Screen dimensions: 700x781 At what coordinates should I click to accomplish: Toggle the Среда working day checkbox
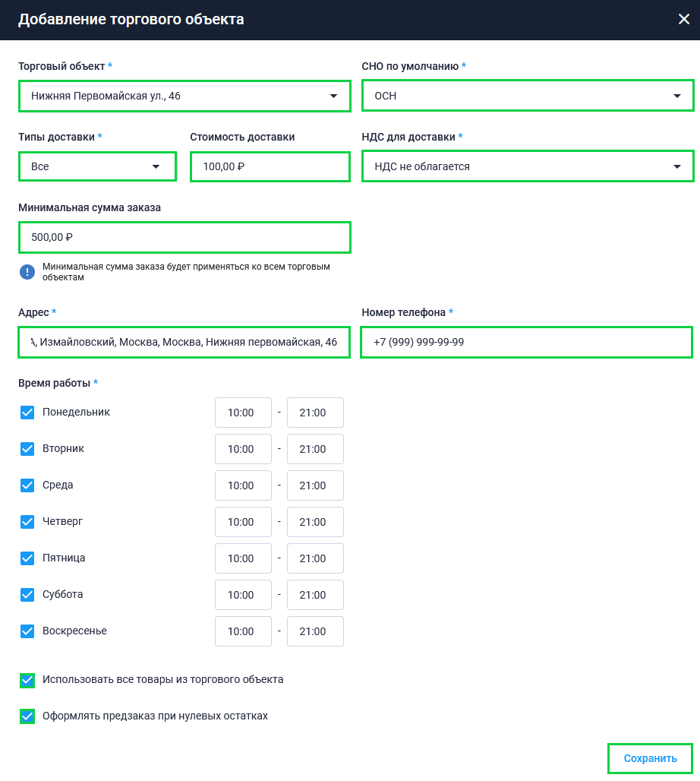(x=27, y=485)
